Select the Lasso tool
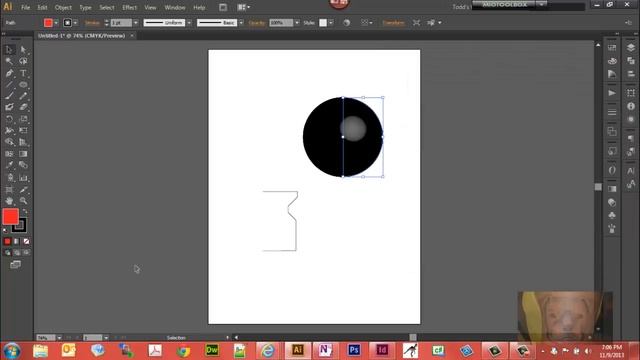Image resolution: width=640 pixels, height=360 pixels. pos(23,61)
